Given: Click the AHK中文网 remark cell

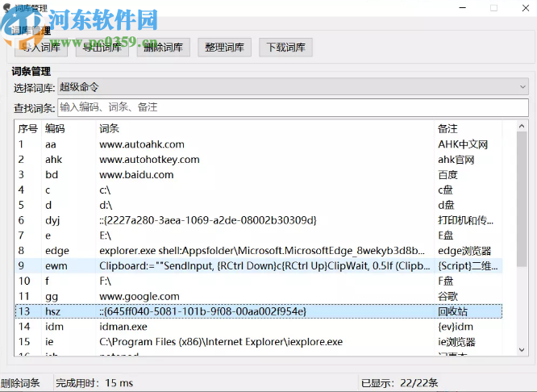Looking at the screenshot, I should (x=463, y=144).
